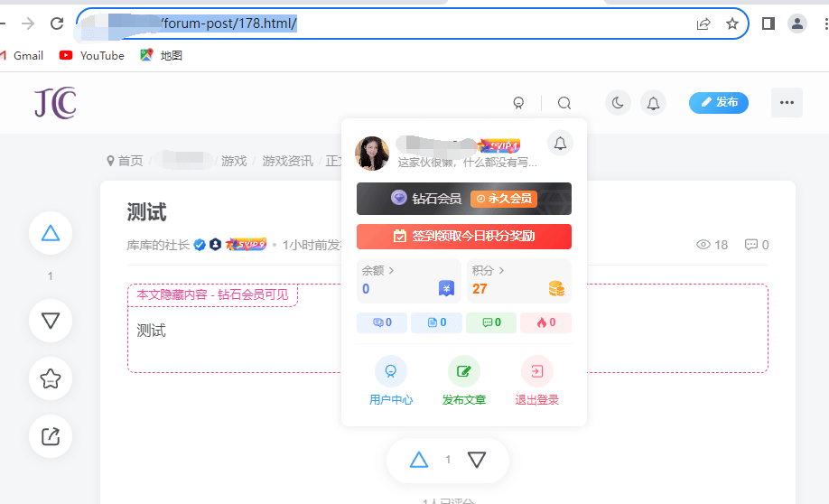Downvote with the bottom down triangle
The image size is (829, 504).
pyautogui.click(x=476, y=460)
